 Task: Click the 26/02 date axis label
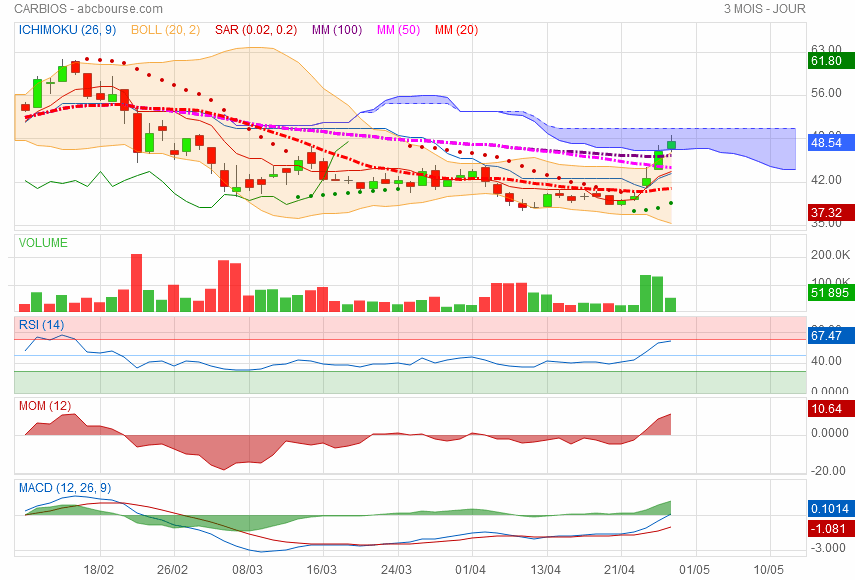click(x=172, y=570)
